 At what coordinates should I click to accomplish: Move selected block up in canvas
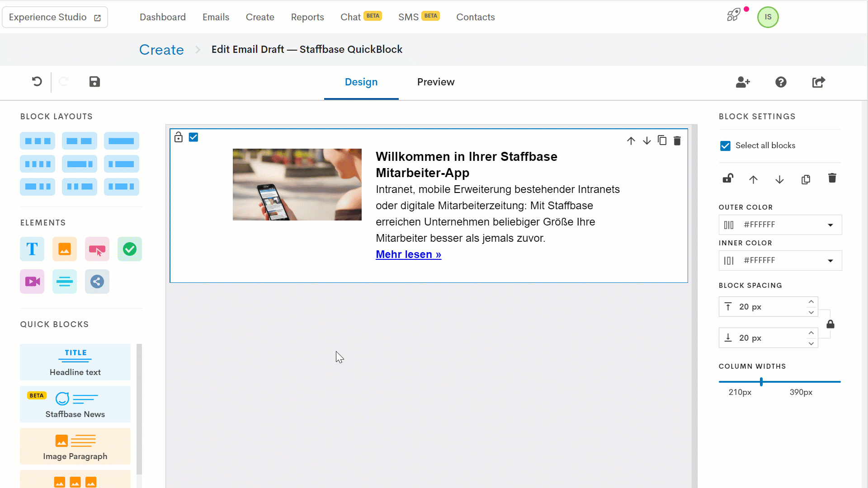(631, 141)
